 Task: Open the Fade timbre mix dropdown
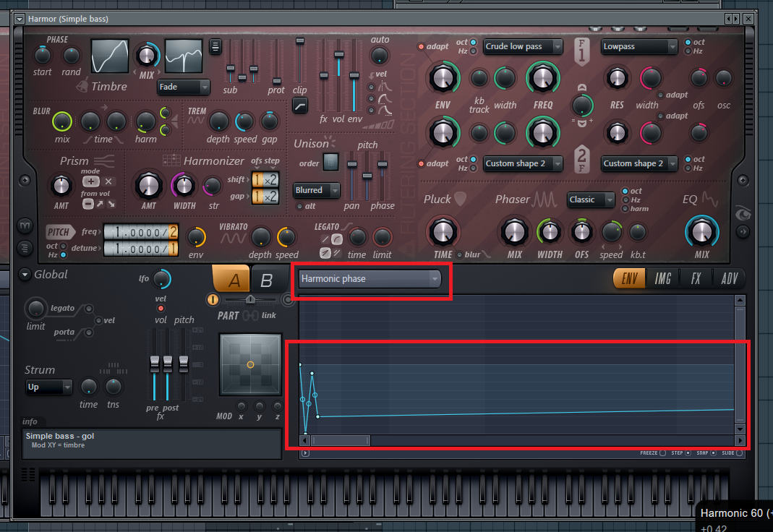pyautogui.click(x=184, y=87)
